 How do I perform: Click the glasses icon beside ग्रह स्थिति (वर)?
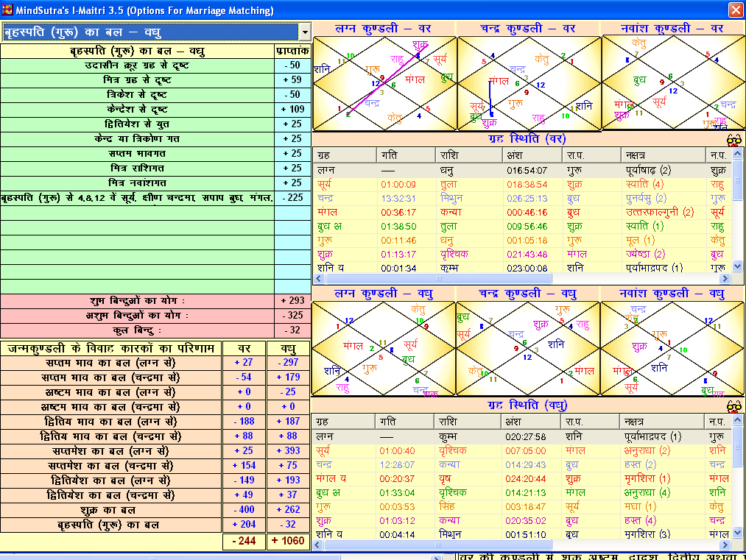pyautogui.click(x=734, y=139)
